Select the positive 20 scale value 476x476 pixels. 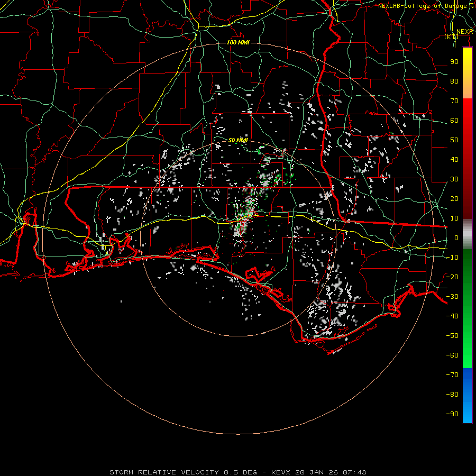tap(454, 199)
